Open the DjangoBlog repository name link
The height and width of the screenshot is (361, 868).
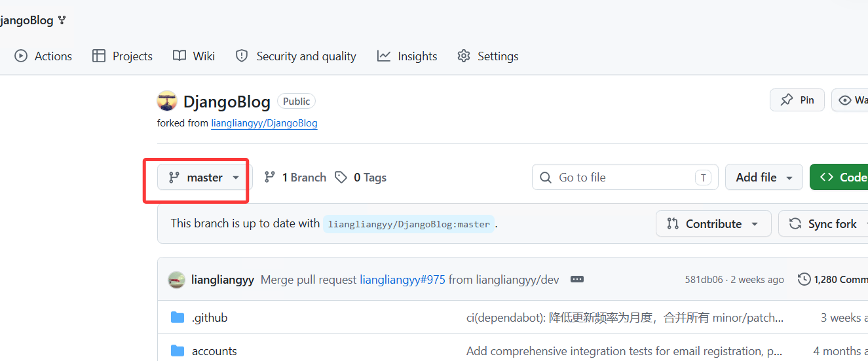(227, 102)
